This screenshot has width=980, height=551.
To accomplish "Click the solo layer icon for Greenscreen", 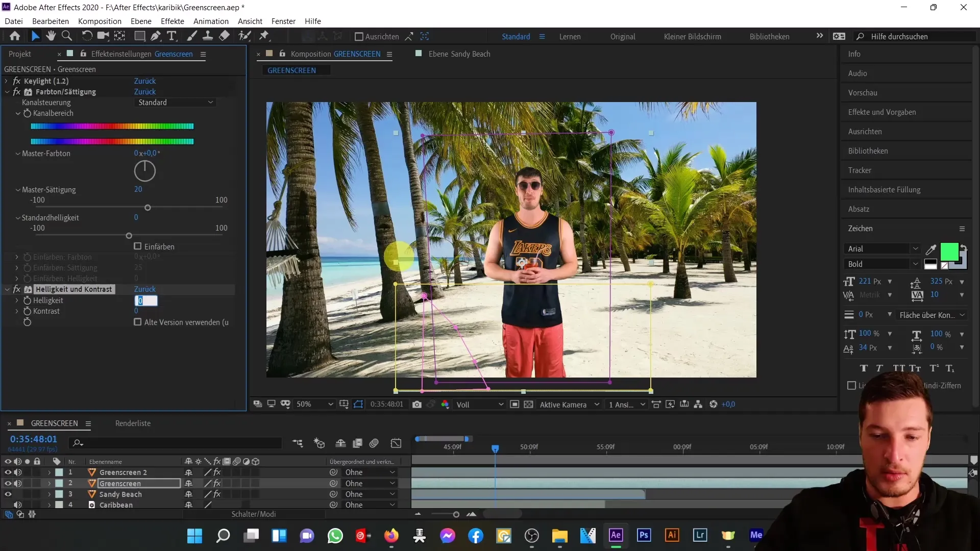I will point(27,483).
